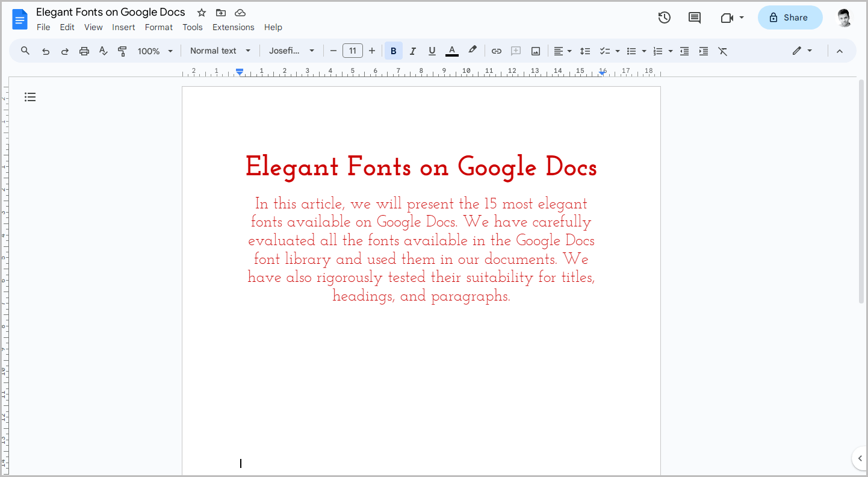Image resolution: width=868 pixels, height=477 pixels.
Task: Insert a link
Action: pos(497,51)
